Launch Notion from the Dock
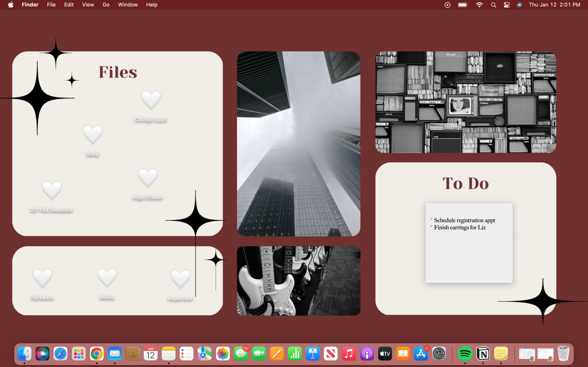588x367 pixels. coord(483,354)
